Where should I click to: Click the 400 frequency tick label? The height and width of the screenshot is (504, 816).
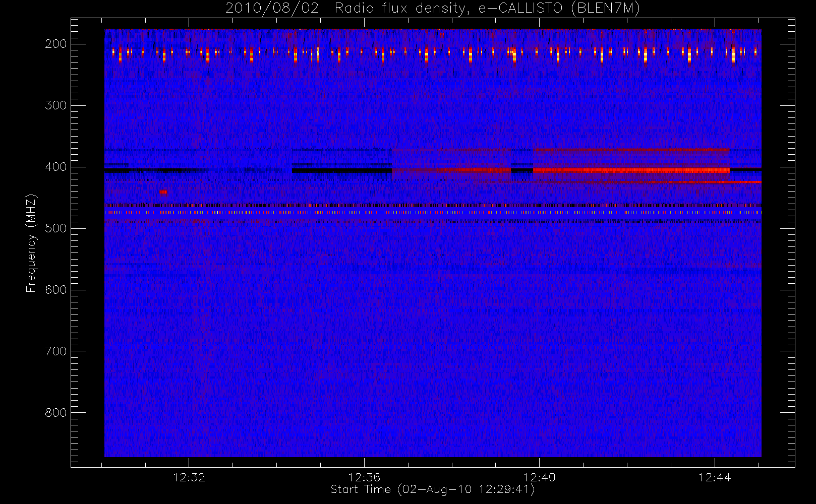pos(55,167)
